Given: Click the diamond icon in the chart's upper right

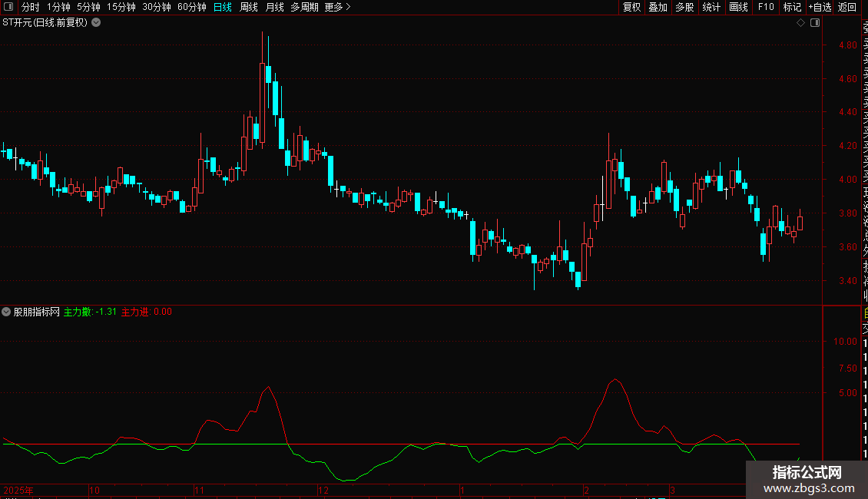Looking at the screenshot, I should click(800, 23).
